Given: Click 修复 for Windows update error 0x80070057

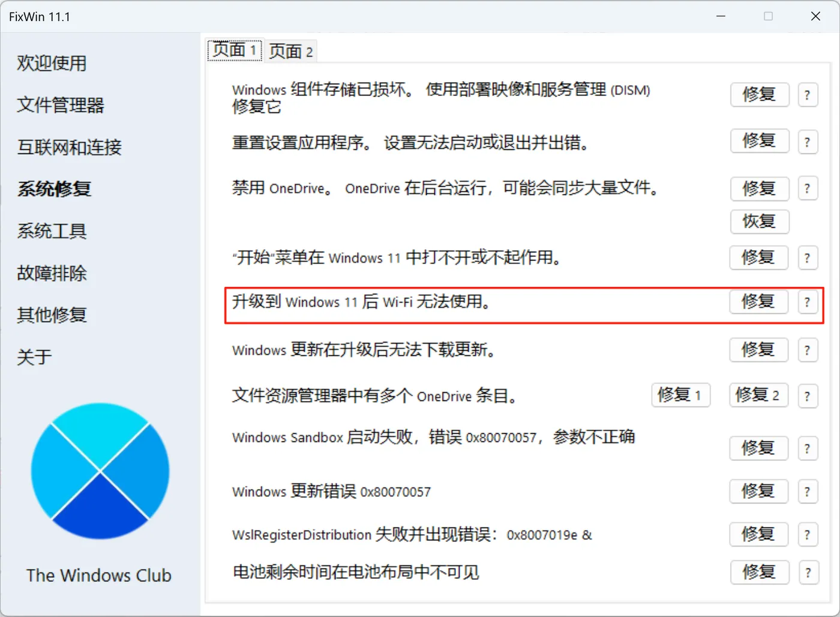Looking at the screenshot, I should click(x=758, y=492).
